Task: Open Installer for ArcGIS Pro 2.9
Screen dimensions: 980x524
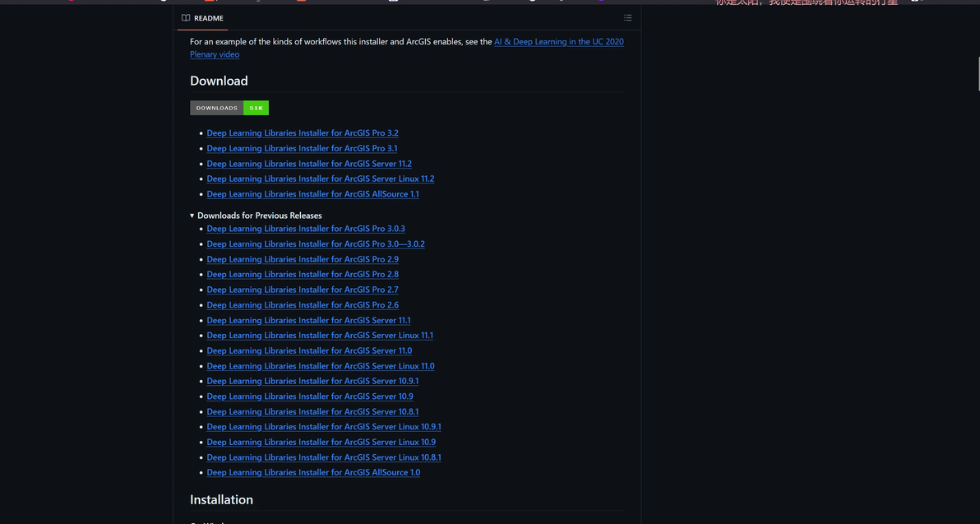Action: click(303, 259)
